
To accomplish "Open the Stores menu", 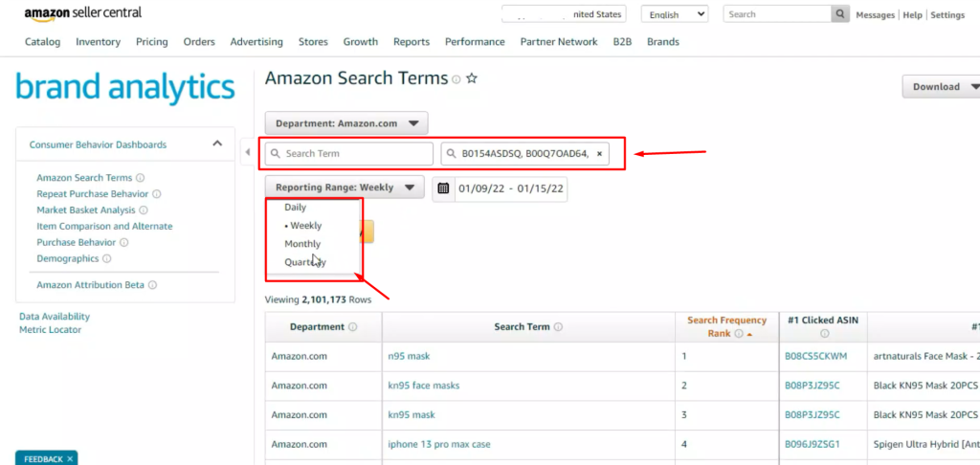I will pyautogui.click(x=313, y=42).
